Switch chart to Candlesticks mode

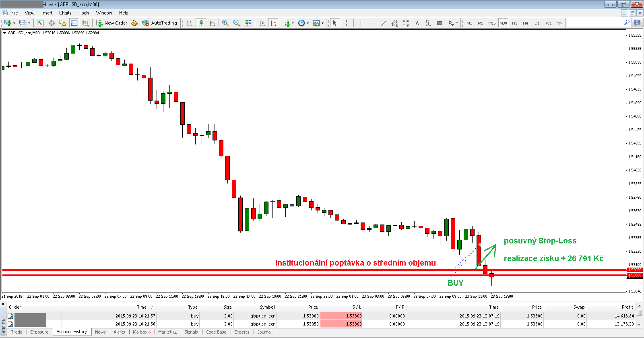201,23
